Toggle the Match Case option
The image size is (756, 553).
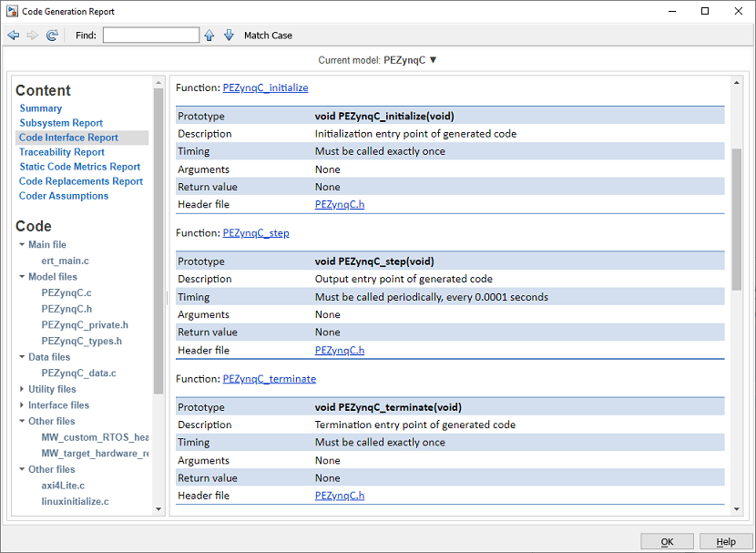(268, 36)
